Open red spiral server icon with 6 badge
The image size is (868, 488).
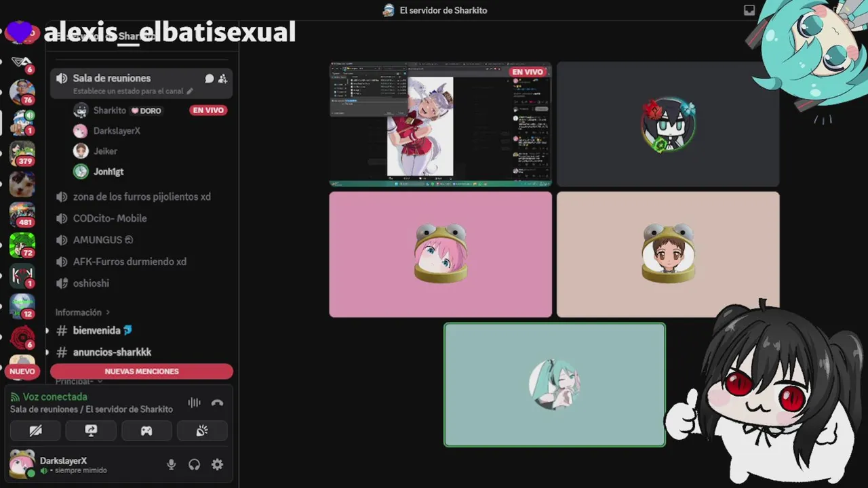tap(22, 337)
